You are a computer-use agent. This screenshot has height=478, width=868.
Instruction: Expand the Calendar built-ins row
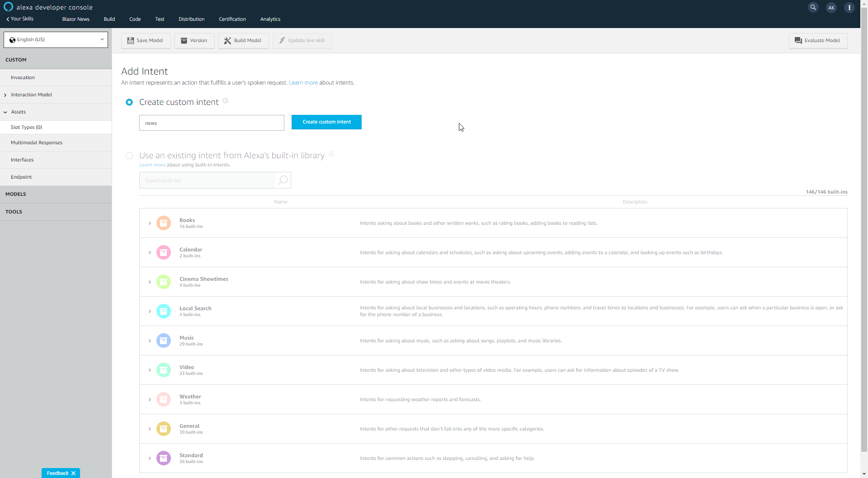pos(150,252)
